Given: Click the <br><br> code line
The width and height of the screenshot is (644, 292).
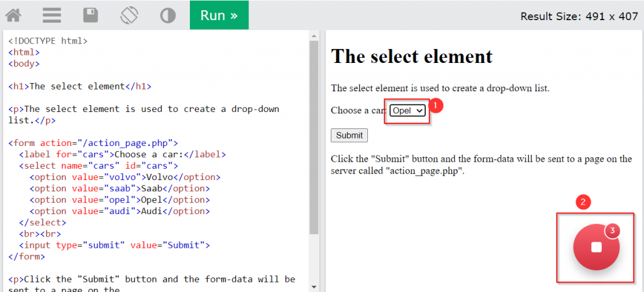Looking at the screenshot, I should [x=40, y=234].
